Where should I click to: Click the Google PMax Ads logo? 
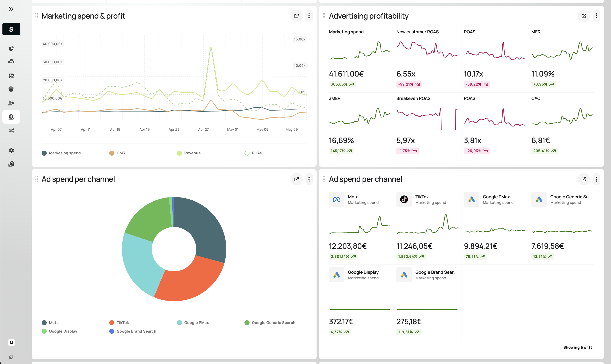click(x=471, y=199)
